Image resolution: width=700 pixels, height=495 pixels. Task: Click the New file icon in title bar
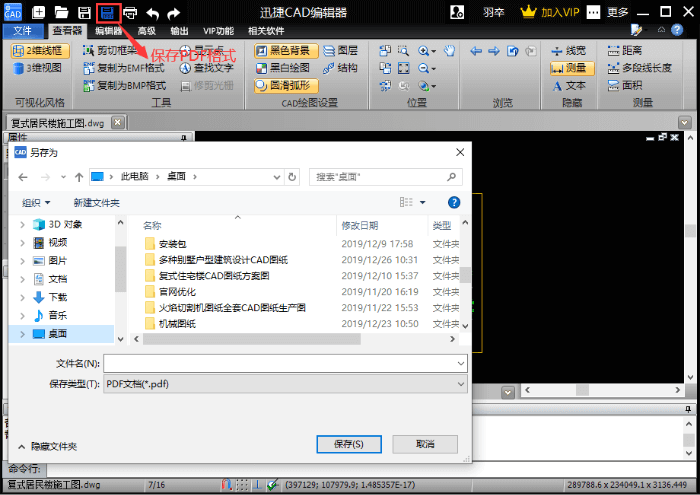click(x=38, y=12)
